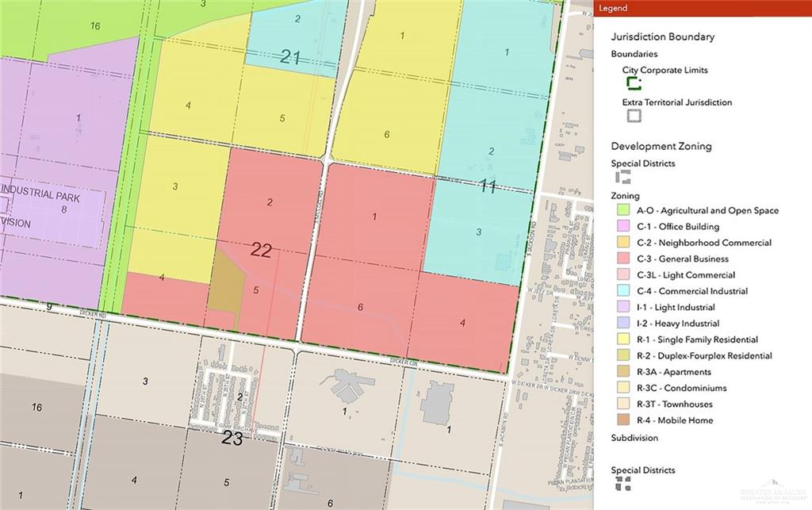
Task: Click the Special Districts icon under Development Zoning
Action: pos(623,177)
